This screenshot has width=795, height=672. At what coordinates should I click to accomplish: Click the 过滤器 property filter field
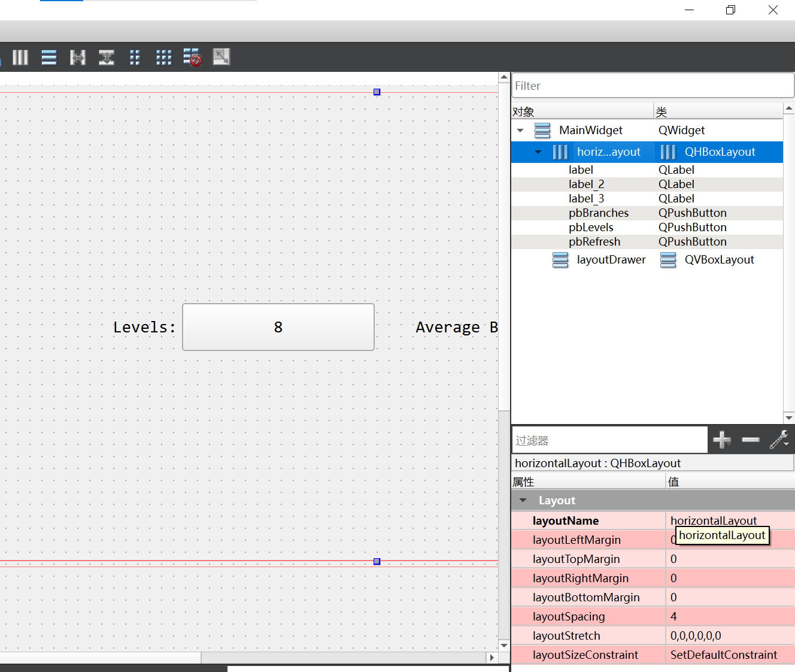609,440
